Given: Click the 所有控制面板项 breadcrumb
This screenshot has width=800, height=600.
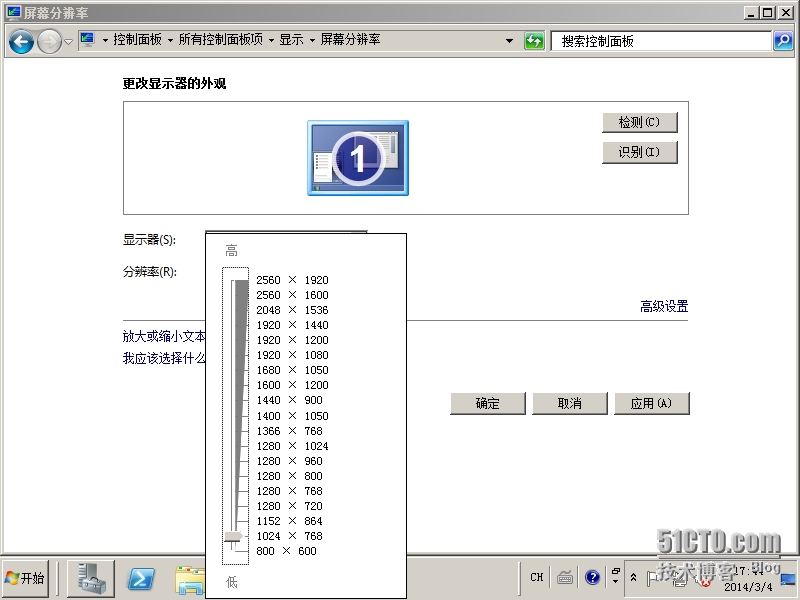Looking at the screenshot, I should pos(220,40).
